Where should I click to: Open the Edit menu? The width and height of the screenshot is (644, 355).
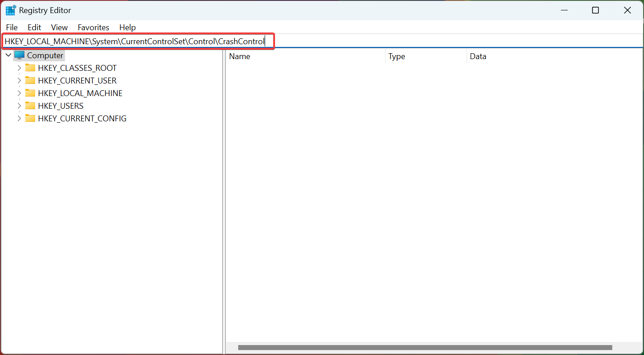click(x=34, y=28)
